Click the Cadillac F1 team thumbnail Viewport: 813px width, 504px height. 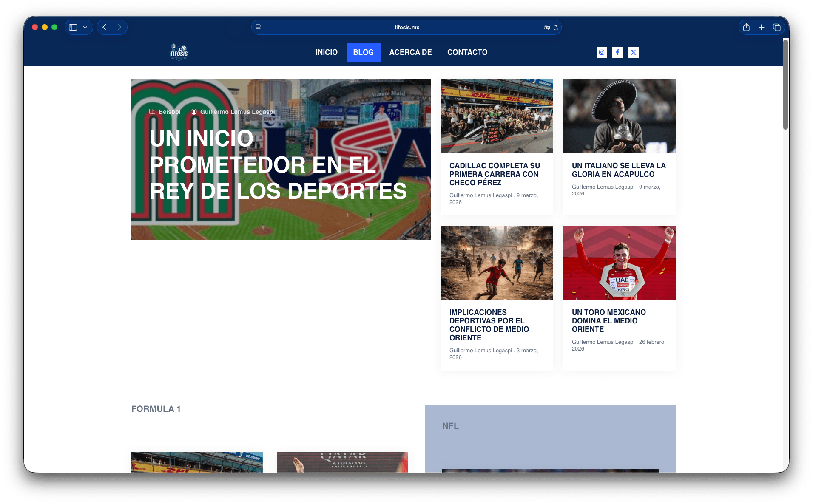point(497,116)
